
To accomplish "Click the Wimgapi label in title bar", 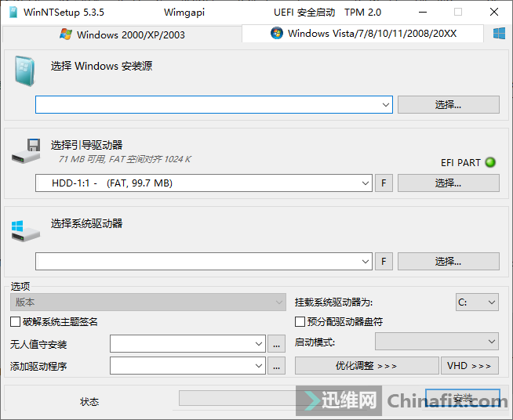I will [184, 13].
